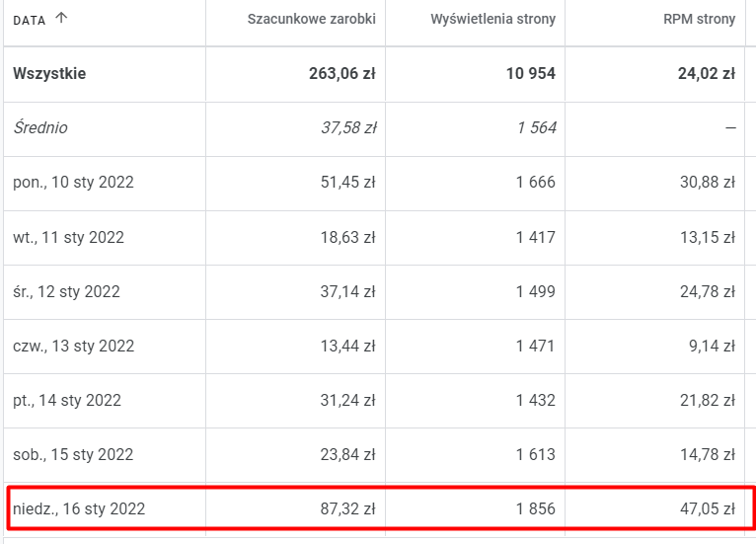Click the 24,02 zł total RPM cell
This screenshot has height=544, width=756.
coord(708,73)
